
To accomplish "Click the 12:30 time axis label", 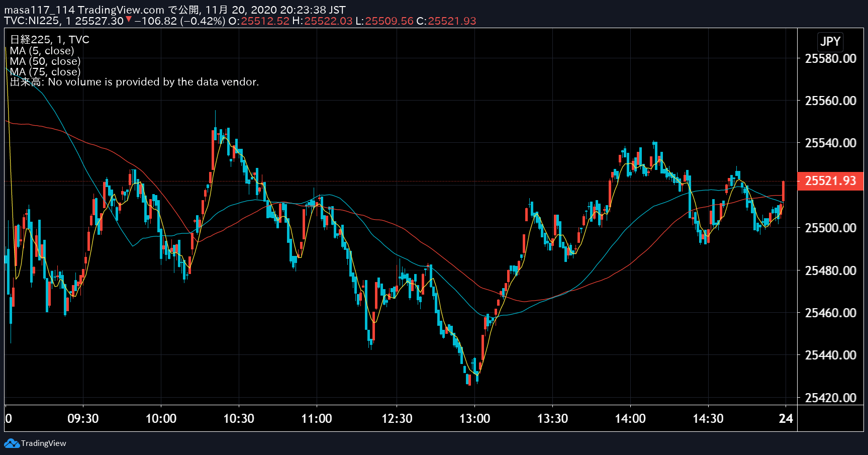I will tap(397, 418).
